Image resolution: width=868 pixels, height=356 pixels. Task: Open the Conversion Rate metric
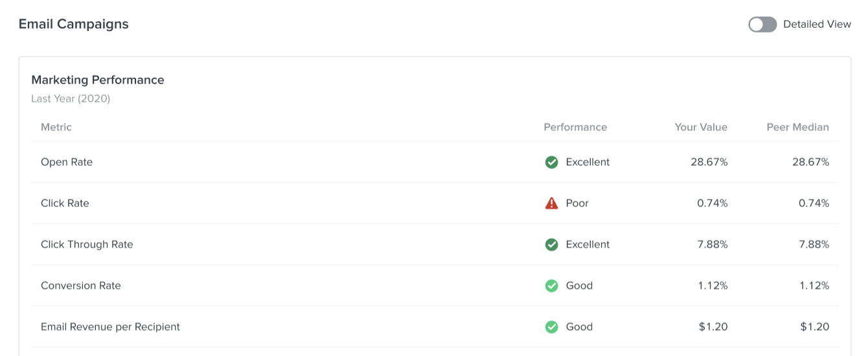point(81,285)
